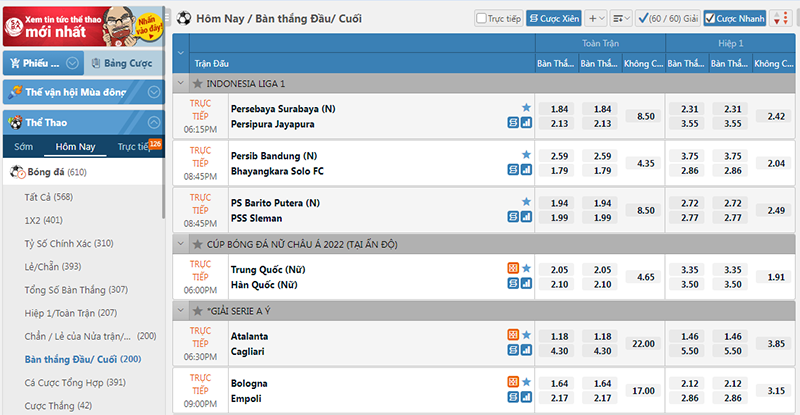Open the plus sign dropdown in toolbar

pos(595,18)
